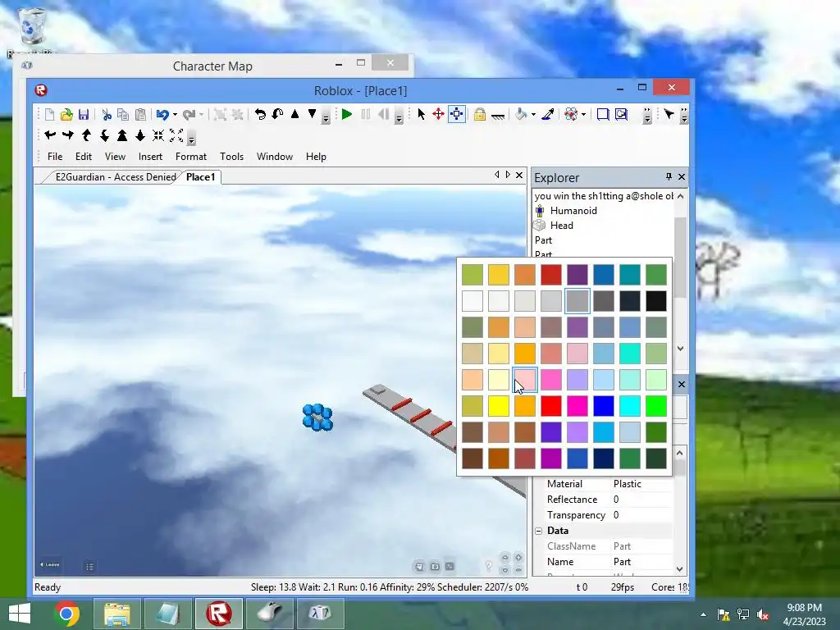Move selection up with the black triangle
This screenshot has width=840, height=630.
pos(294,114)
